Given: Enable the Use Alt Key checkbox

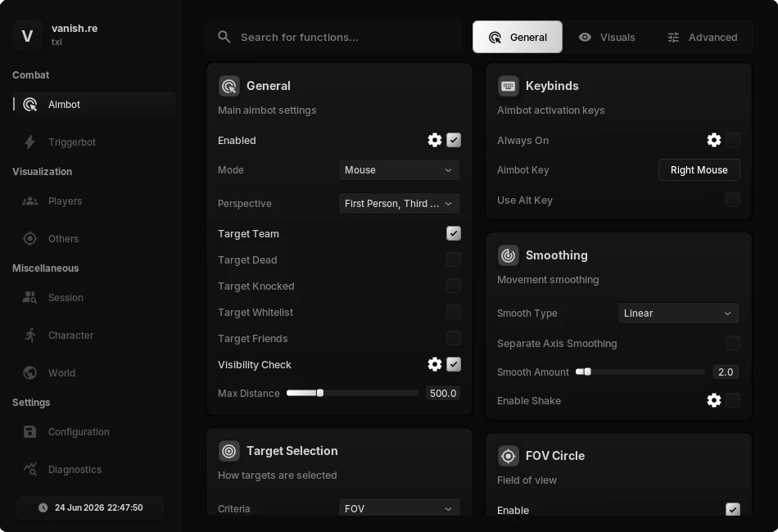Looking at the screenshot, I should [733, 200].
